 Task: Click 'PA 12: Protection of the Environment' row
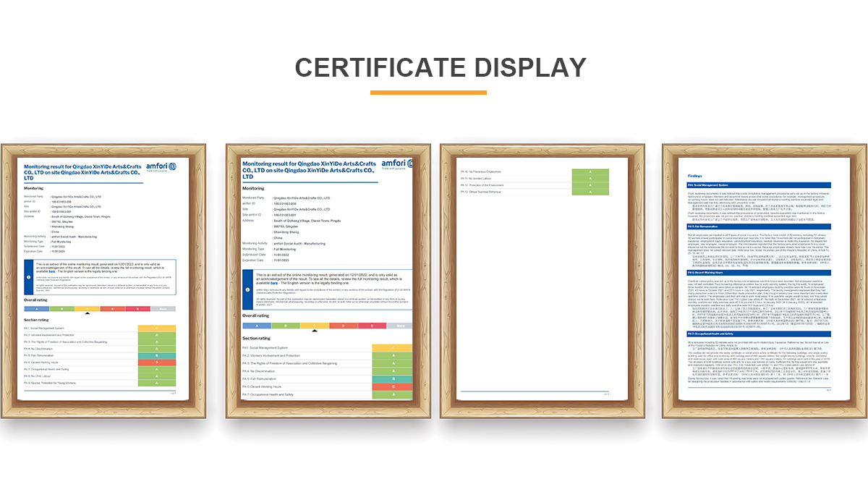pos(535,185)
